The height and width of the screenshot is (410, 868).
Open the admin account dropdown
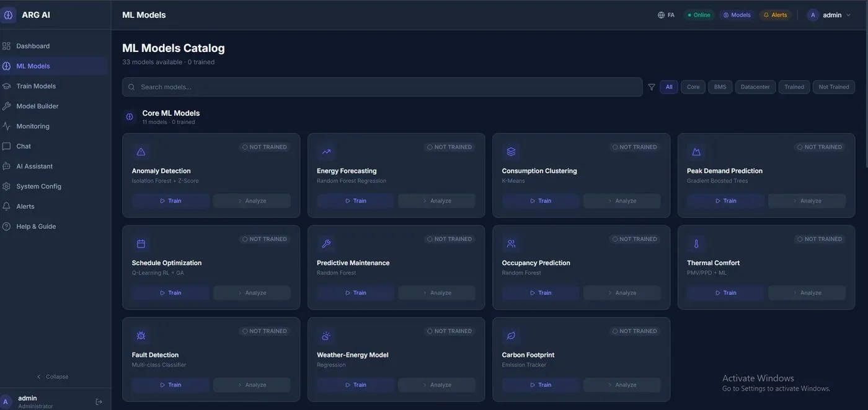point(830,15)
